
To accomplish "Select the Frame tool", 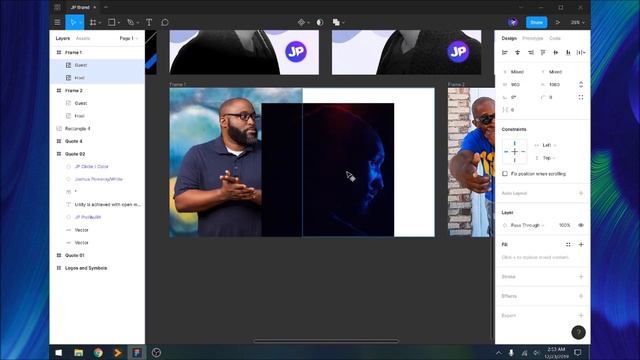I will pos(93,22).
